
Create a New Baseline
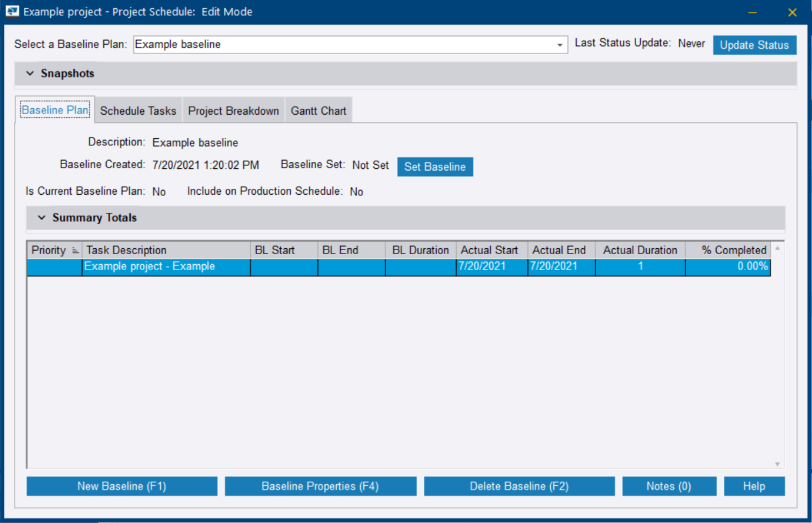tap(121, 486)
